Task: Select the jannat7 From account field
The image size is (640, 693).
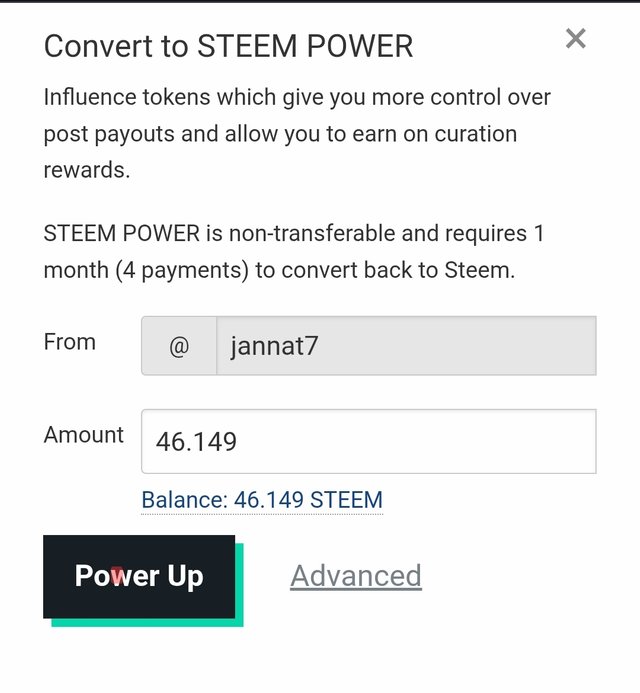Action: 406,346
